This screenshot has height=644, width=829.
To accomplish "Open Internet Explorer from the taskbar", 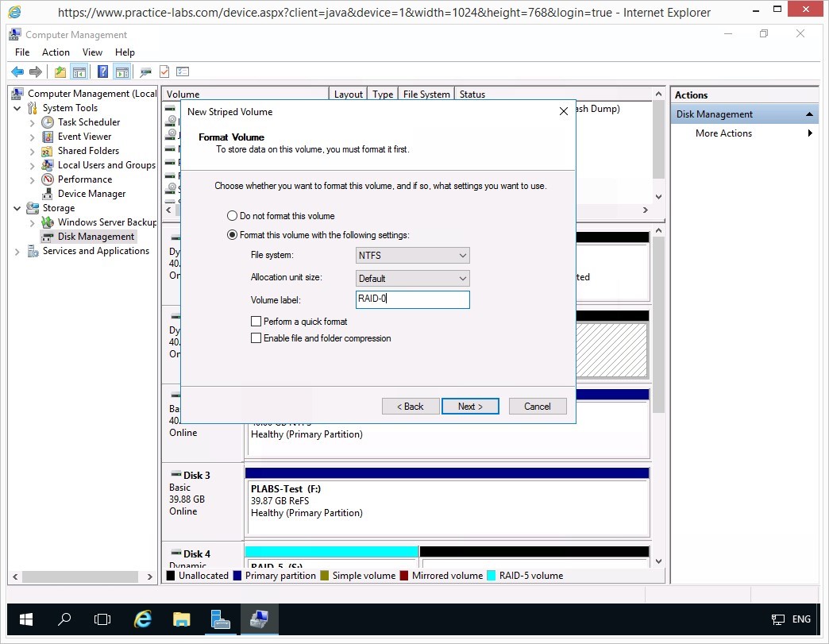I will [x=143, y=619].
